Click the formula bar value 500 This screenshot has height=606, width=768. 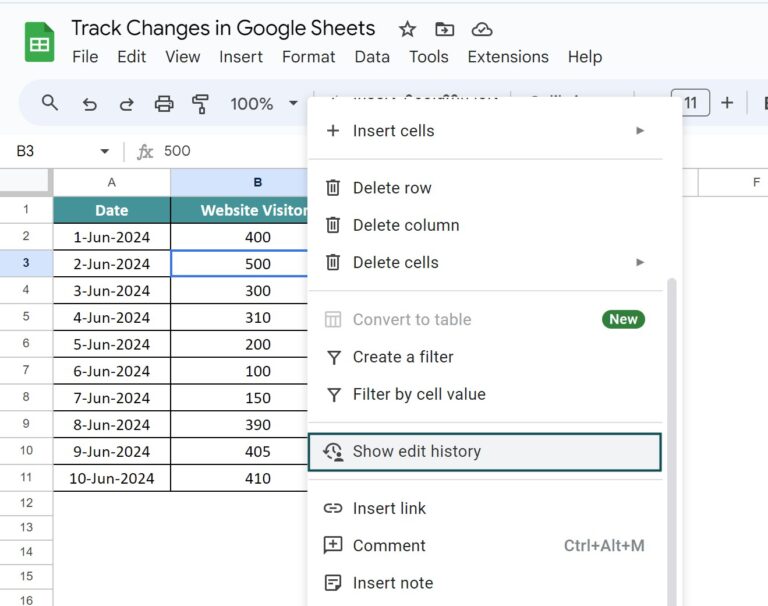pyautogui.click(x=177, y=151)
